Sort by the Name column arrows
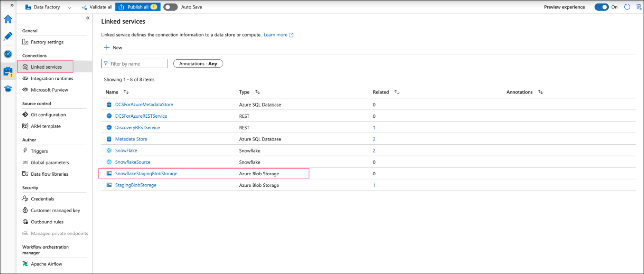Image resolution: width=644 pixels, height=274 pixels. click(x=126, y=92)
